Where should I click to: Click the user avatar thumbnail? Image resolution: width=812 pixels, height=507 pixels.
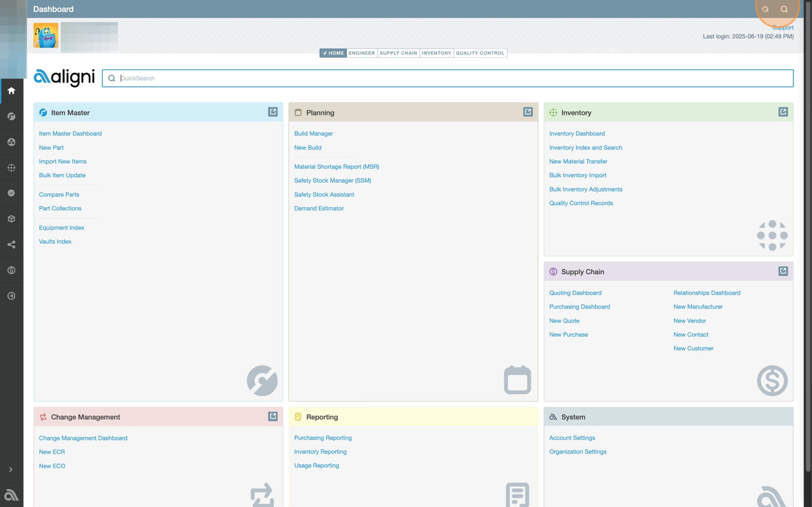coord(46,36)
